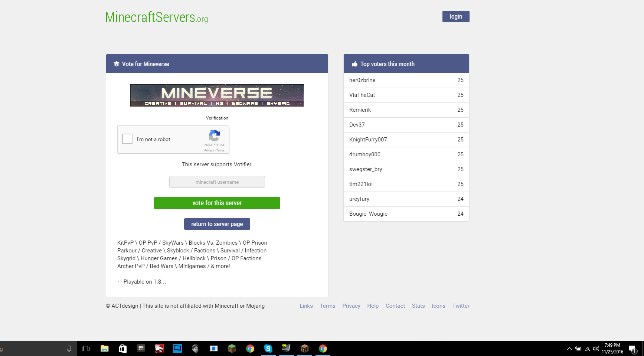Open File Explorer from taskbar
644x356 pixels.
point(105,349)
